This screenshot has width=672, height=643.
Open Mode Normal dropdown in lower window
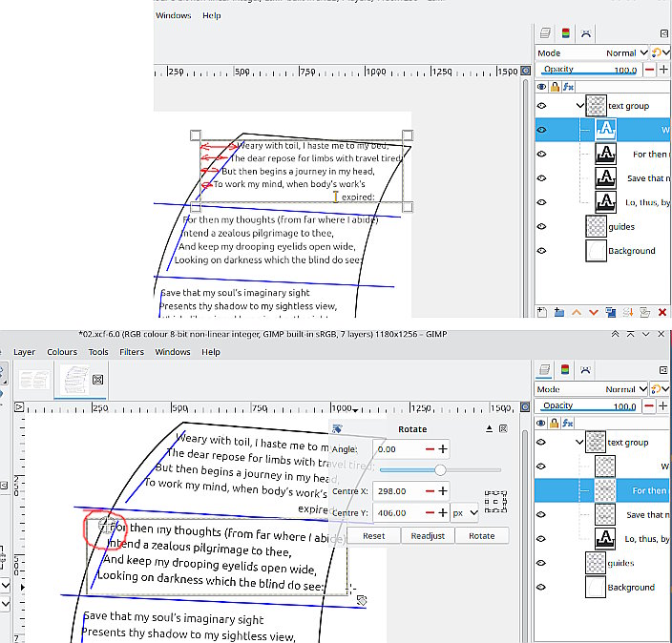592,389
